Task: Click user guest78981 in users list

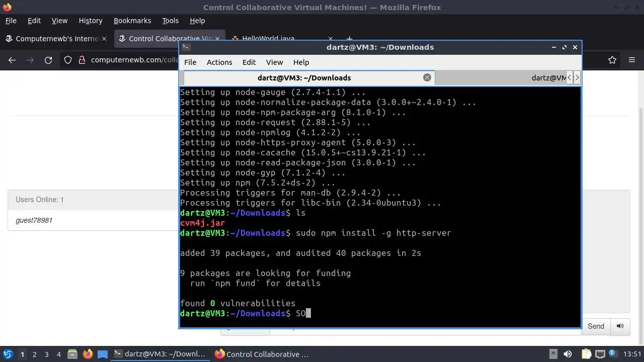Action: click(34, 220)
